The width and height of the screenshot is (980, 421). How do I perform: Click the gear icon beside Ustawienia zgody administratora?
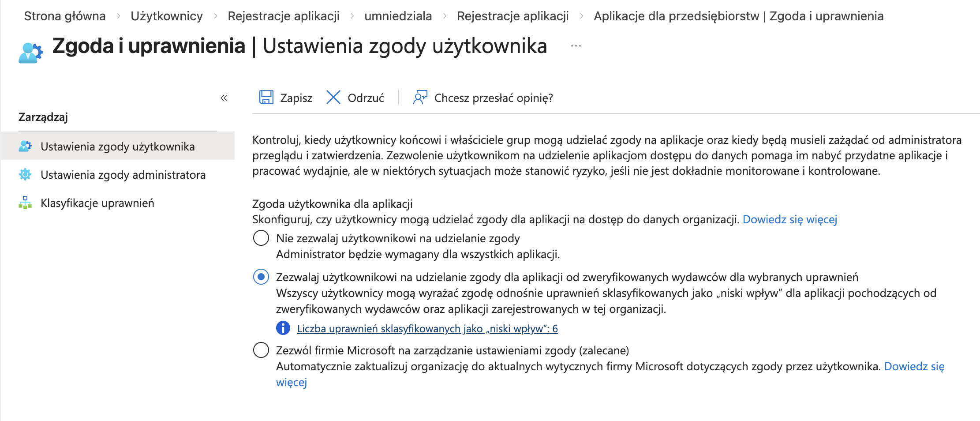[x=26, y=175]
